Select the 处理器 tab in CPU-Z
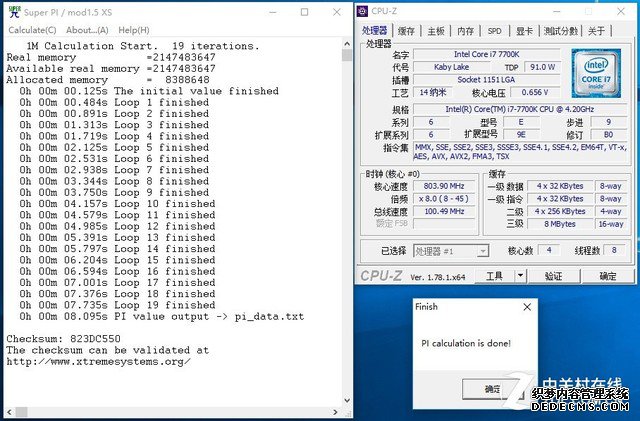Image resolution: width=640 pixels, height=421 pixels. (x=375, y=30)
